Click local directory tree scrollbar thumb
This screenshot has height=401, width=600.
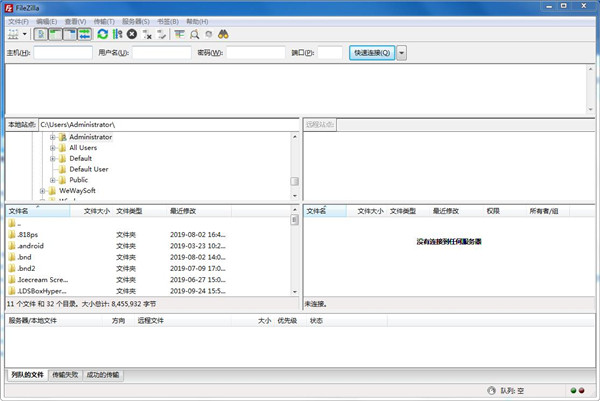click(295, 181)
